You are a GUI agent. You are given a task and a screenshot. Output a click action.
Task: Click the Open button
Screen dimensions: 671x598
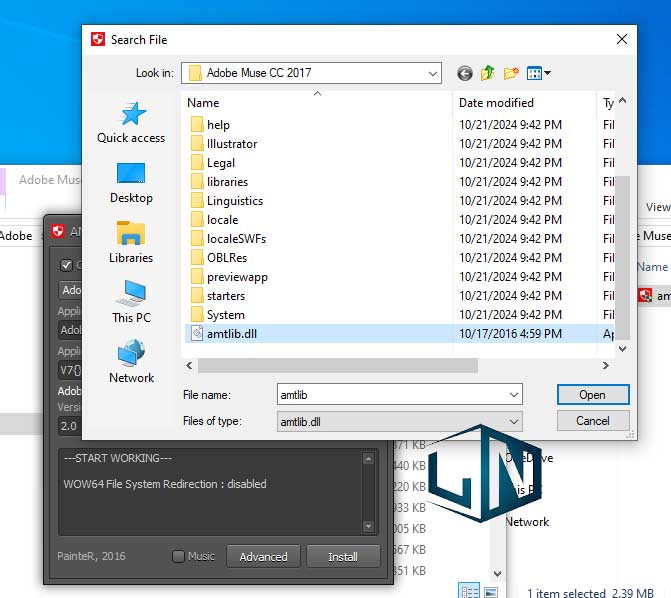(593, 395)
